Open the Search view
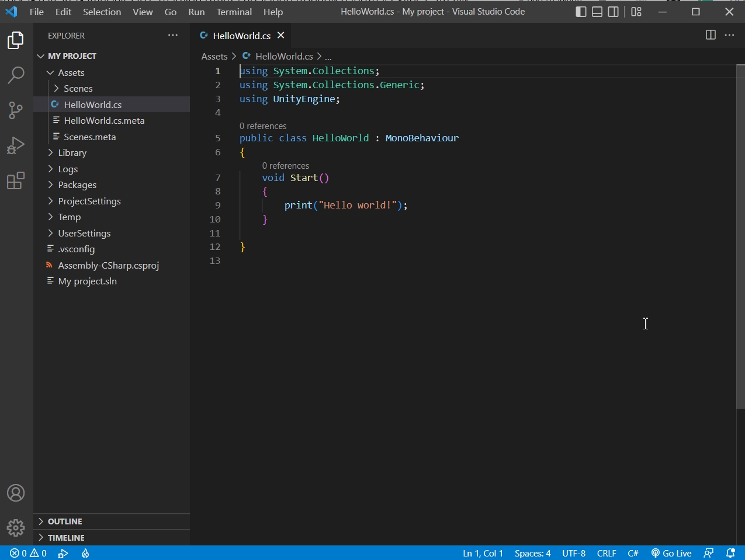The image size is (745, 560). click(16, 75)
